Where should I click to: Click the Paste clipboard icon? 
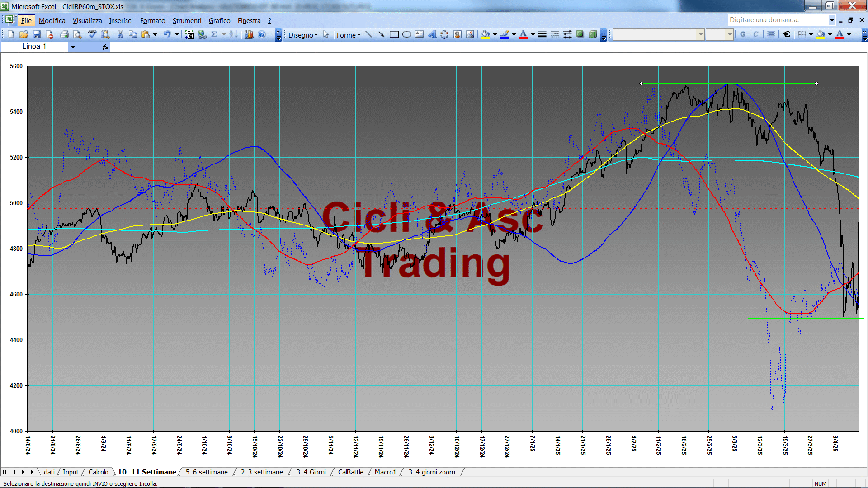(x=146, y=34)
